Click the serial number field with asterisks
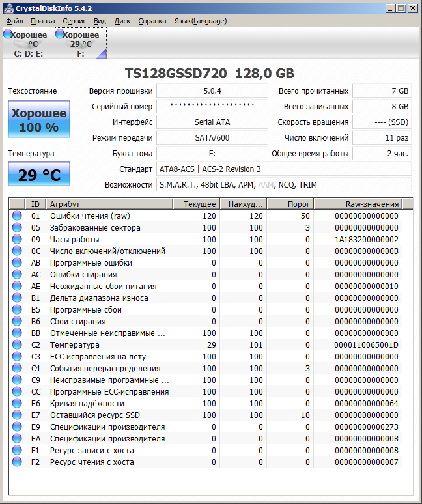422x504 pixels. click(x=212, y=106)
